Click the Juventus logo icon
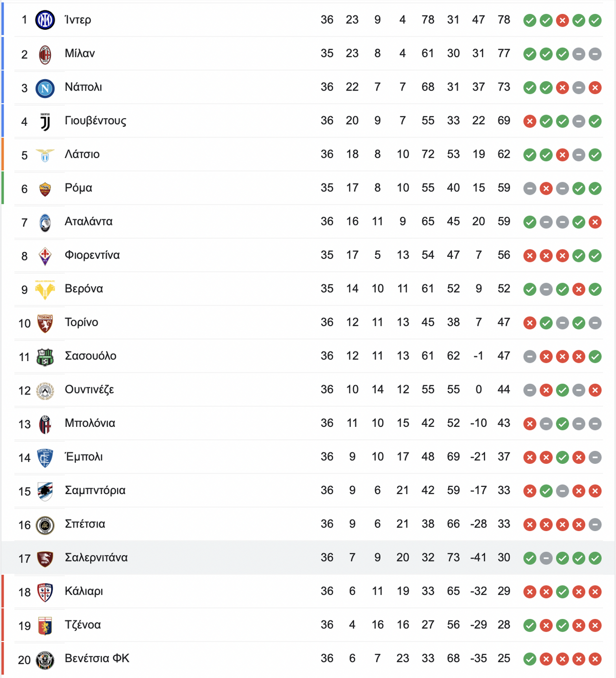 coord(45,122)
